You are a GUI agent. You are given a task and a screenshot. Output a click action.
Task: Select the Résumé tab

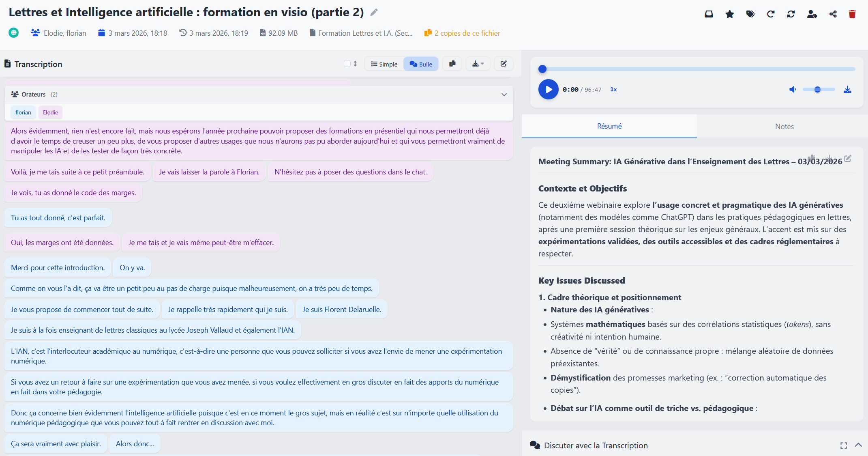[x=609, y=126]
